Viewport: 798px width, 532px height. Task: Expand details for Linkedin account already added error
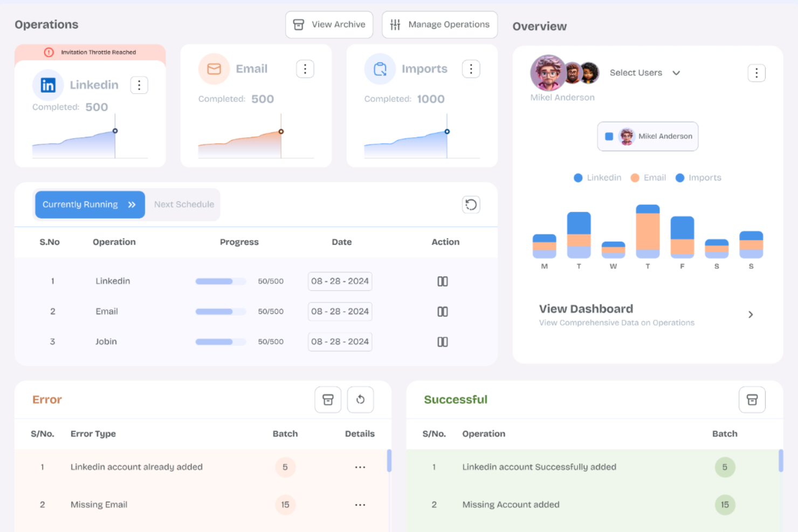coord(360,467)
